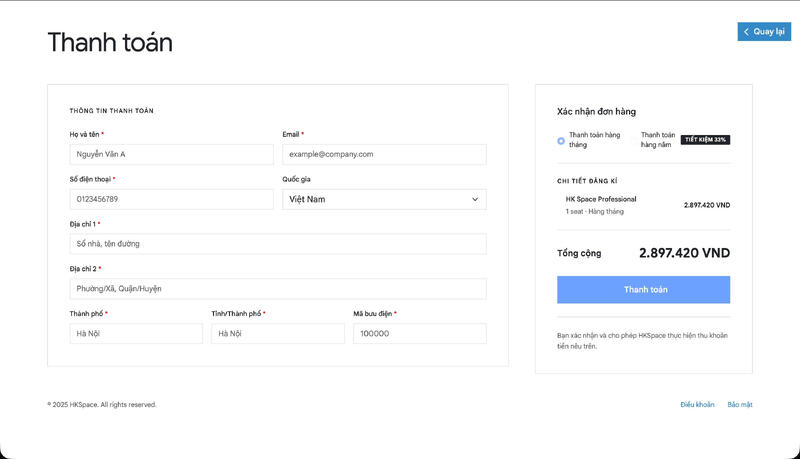The image size is (800, 459).
Task: Open the Quốc gia country dropdown
Action: coord(384,199)
